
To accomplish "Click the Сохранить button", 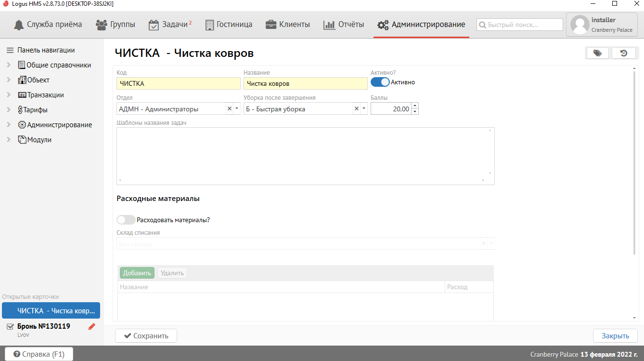I will (146, 336).
